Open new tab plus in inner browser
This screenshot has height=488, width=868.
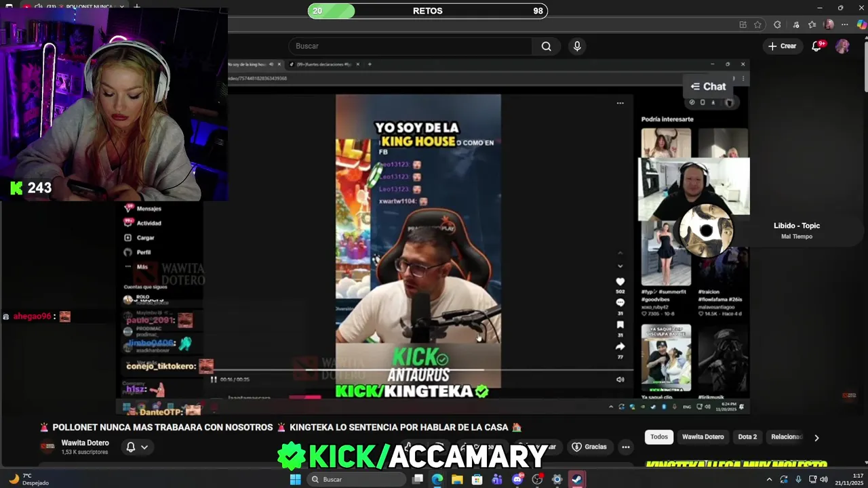(370, 64)
